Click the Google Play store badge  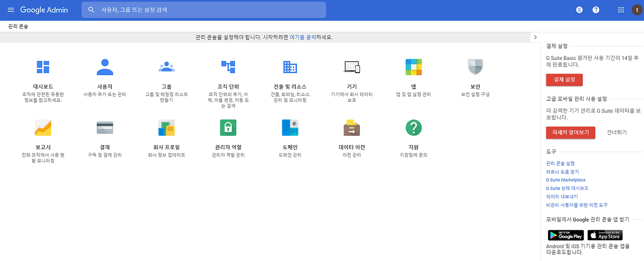566,235
